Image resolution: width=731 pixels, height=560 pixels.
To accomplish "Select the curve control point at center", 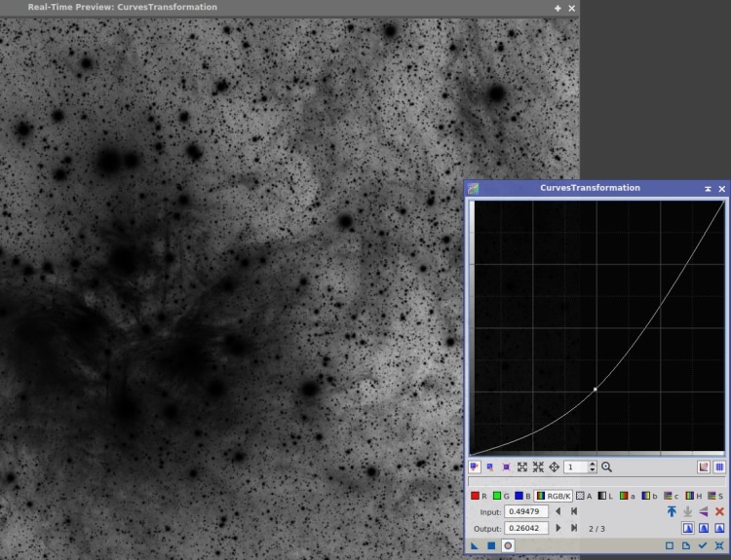I will (x=596, y=389).
